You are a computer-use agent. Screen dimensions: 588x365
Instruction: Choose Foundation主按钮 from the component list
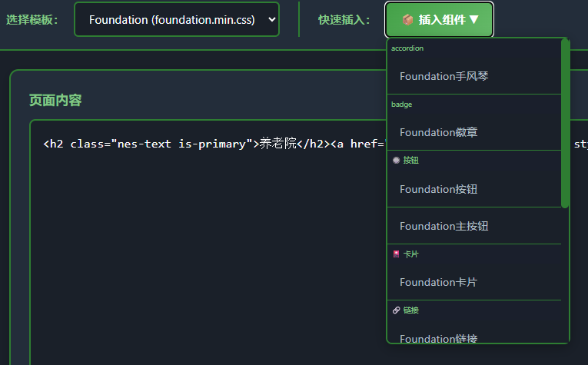(x=444, y=226)
